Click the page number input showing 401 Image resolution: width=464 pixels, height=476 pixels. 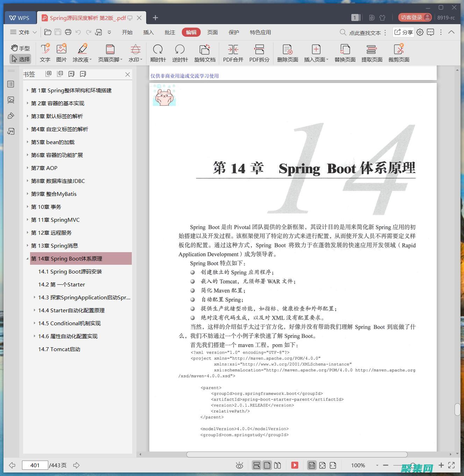[34, 465]
